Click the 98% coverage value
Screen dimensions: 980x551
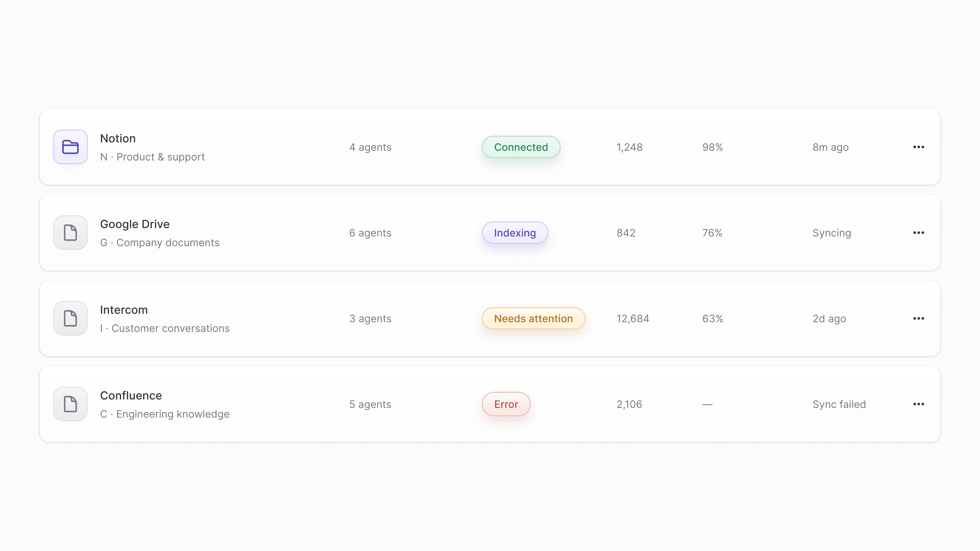coord(713,147)
